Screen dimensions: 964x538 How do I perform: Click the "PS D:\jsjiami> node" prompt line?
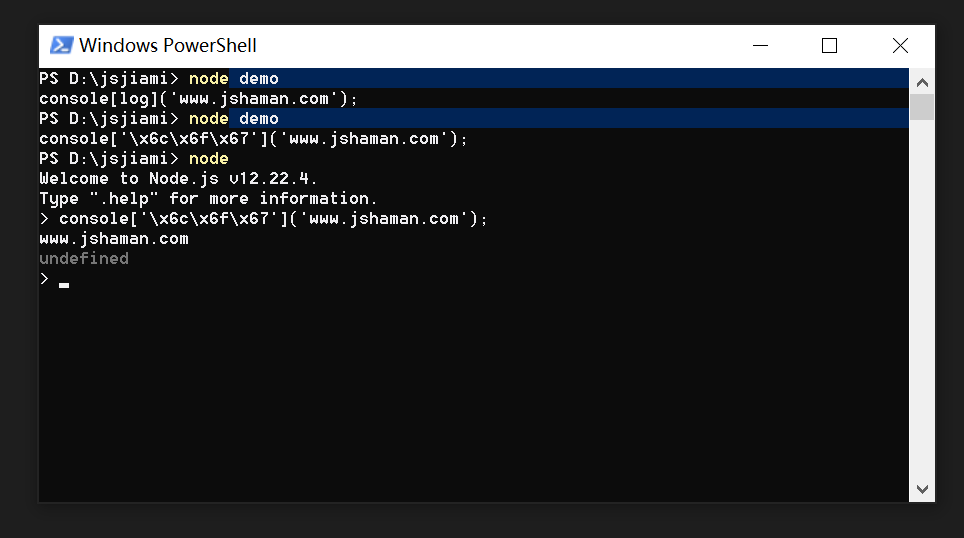click(x=134, y=159)
